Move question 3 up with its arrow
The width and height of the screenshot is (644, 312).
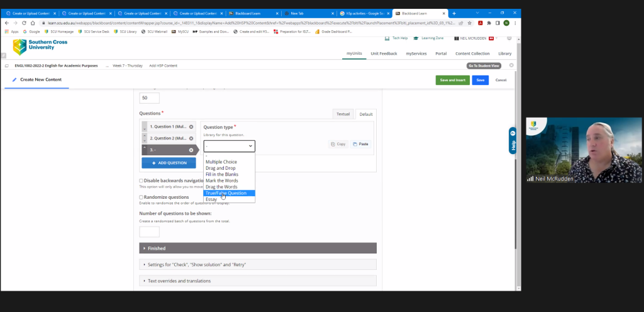coord(145,147)
